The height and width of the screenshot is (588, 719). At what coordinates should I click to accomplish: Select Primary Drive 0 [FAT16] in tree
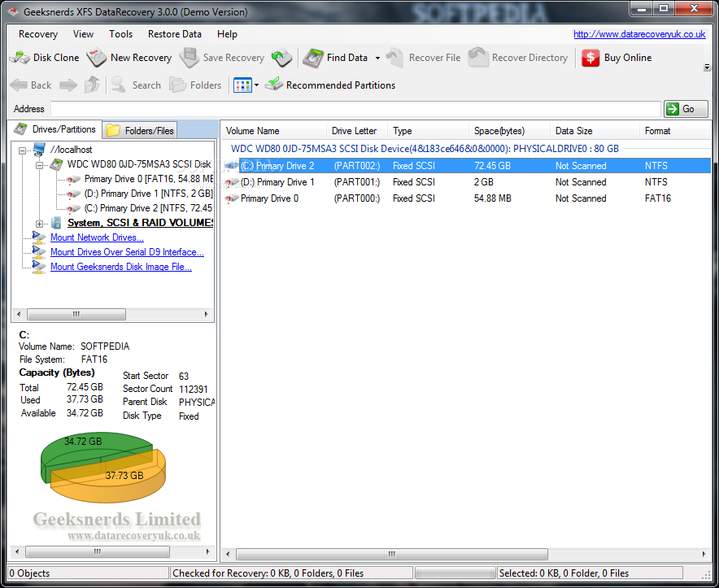coord(149,179)
